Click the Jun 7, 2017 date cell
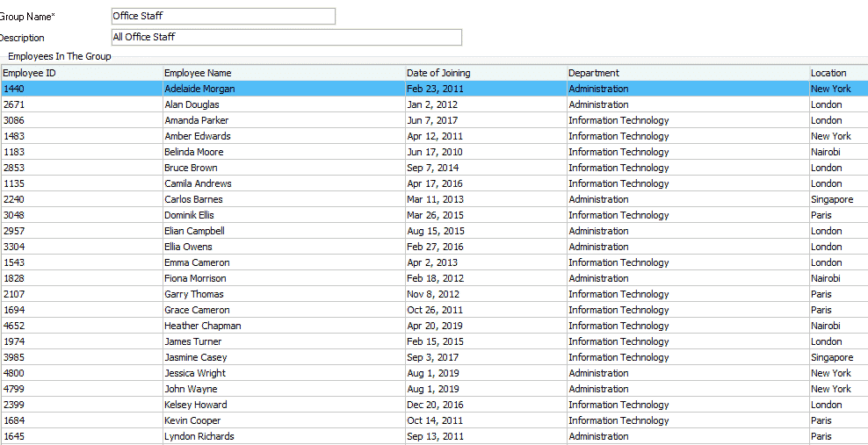The image size is (868, 445). pyautogui.click(x=486, y=120)
